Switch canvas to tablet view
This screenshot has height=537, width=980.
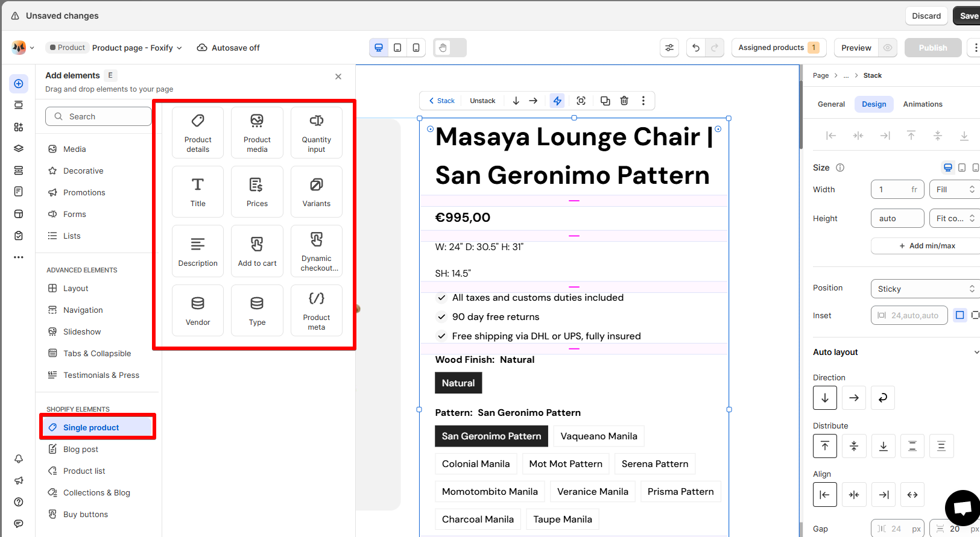[397, 48]
